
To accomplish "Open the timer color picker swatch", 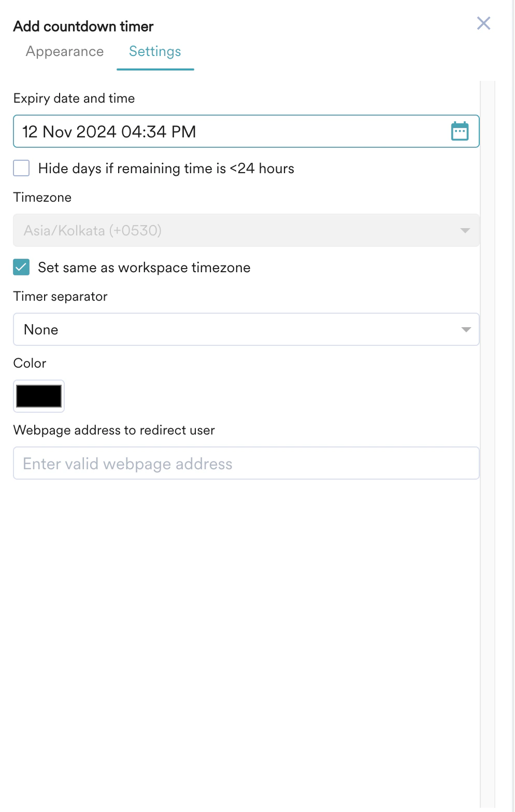I will 38,396.
